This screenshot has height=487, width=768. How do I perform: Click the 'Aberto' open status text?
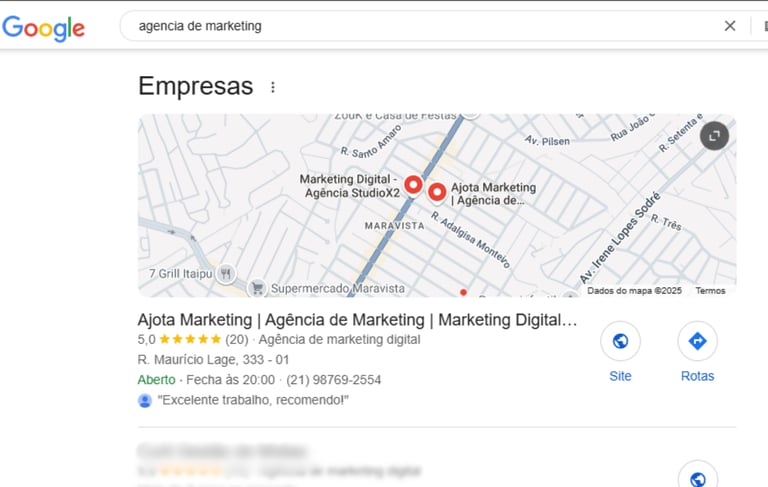pos(156,380)
